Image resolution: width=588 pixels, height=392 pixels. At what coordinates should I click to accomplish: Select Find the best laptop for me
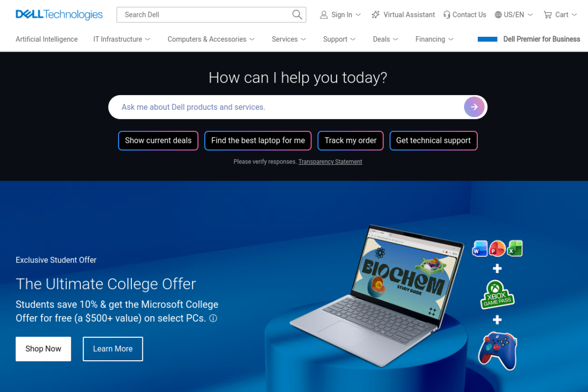point(258,141)
